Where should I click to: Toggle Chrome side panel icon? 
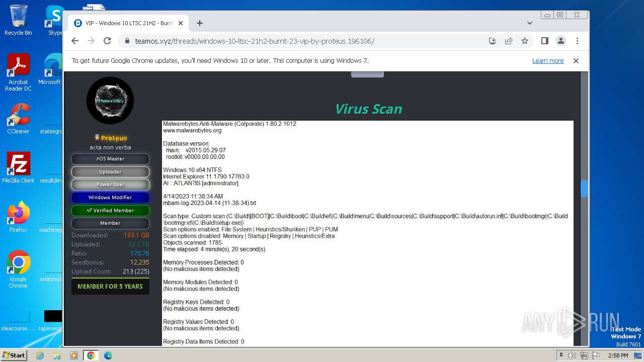tap(544, 41)
